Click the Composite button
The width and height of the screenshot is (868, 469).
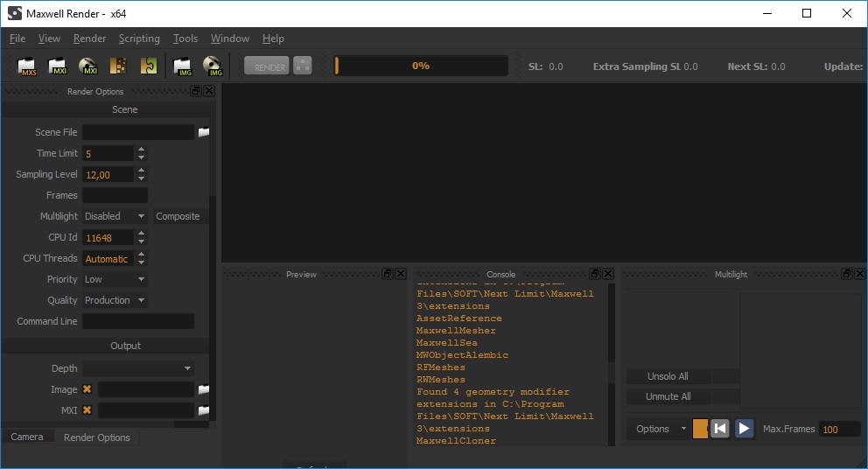click(178, 216)
